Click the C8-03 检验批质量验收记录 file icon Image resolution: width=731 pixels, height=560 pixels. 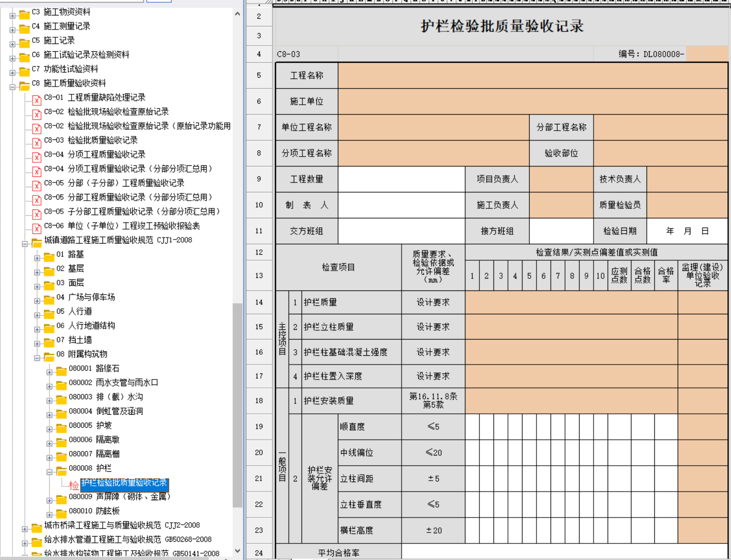pos(36,143)
